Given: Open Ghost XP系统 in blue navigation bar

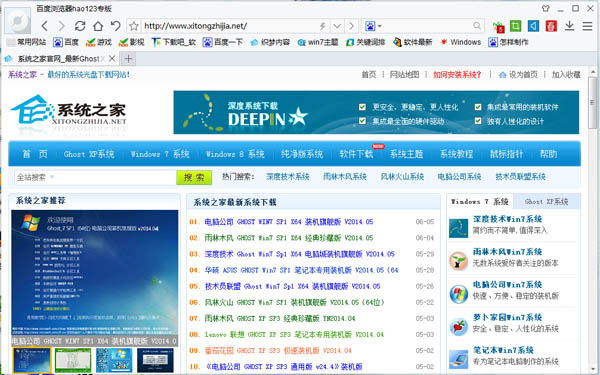Looking at the screenshot, I should click(89, 154).
